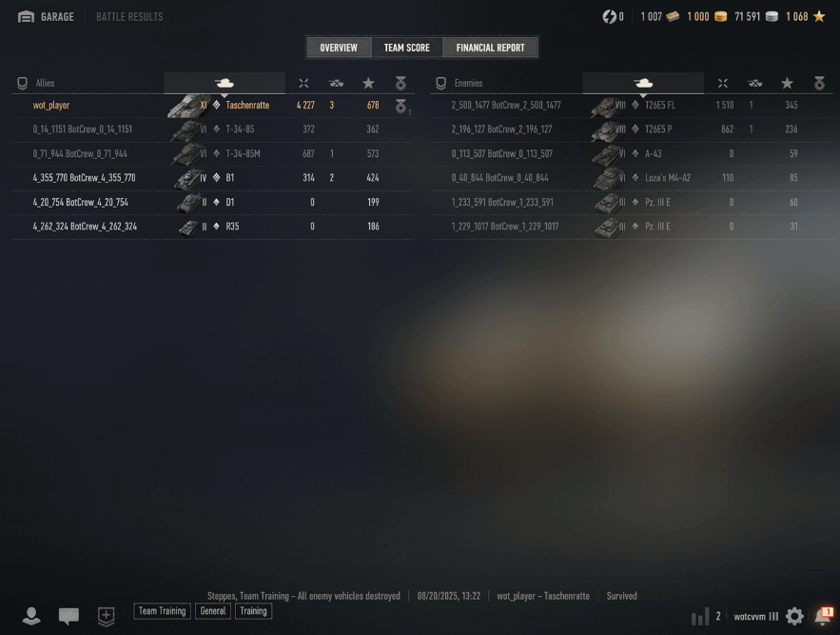Open the settings gear icon
Screen dimensions: 840x635
coord(794,616)
